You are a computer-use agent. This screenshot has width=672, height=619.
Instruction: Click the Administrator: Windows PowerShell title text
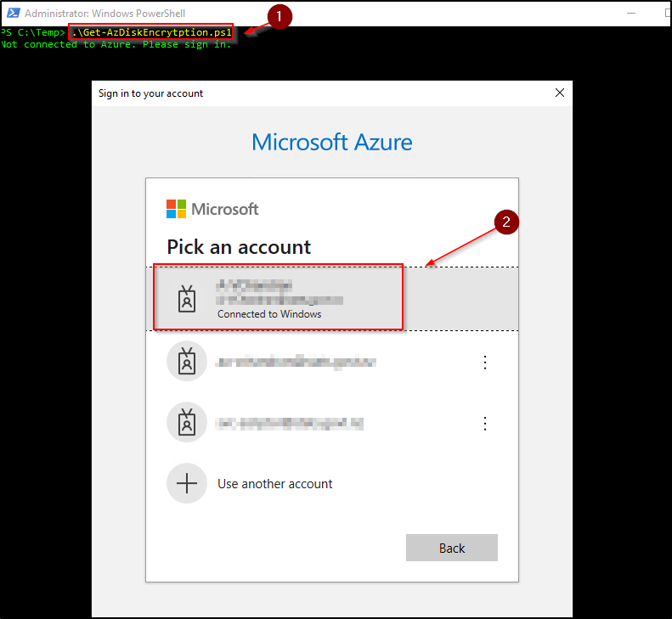(x=105, y=14)
